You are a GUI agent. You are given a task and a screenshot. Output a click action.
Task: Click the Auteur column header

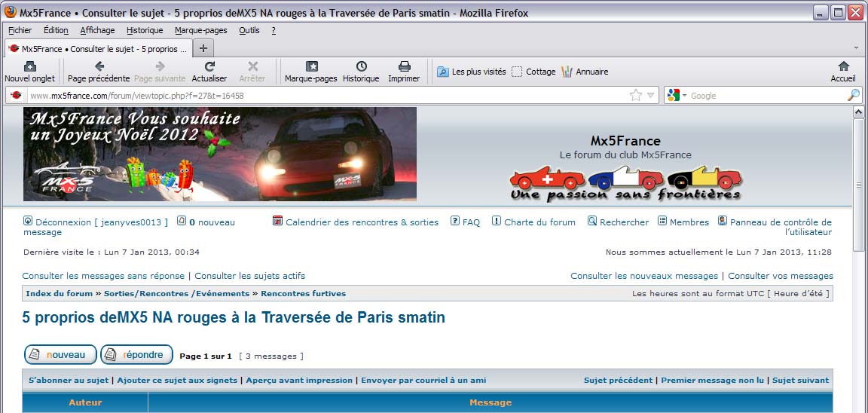pos(85,402)
